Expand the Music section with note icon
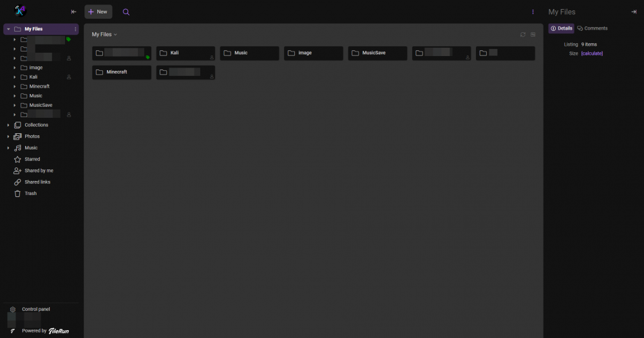Image resolution: width=644 pixels, height=338 pixels. click(8, 148)
